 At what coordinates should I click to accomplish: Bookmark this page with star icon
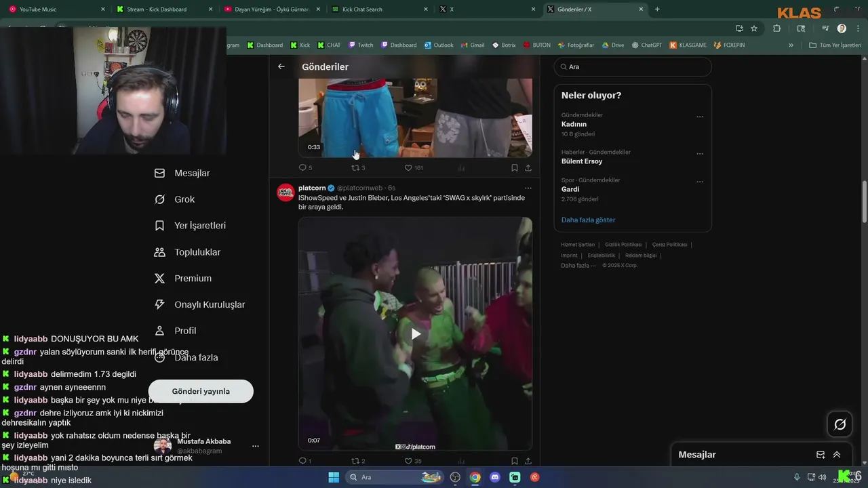click(x=754, y=28)
